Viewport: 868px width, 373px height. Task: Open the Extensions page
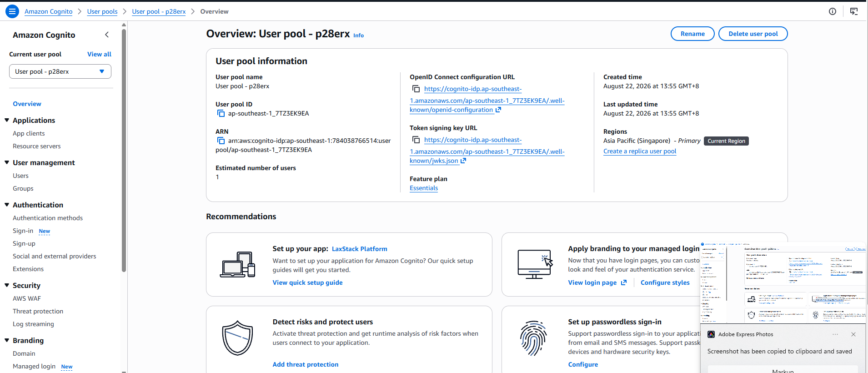(x=28, y=269)
